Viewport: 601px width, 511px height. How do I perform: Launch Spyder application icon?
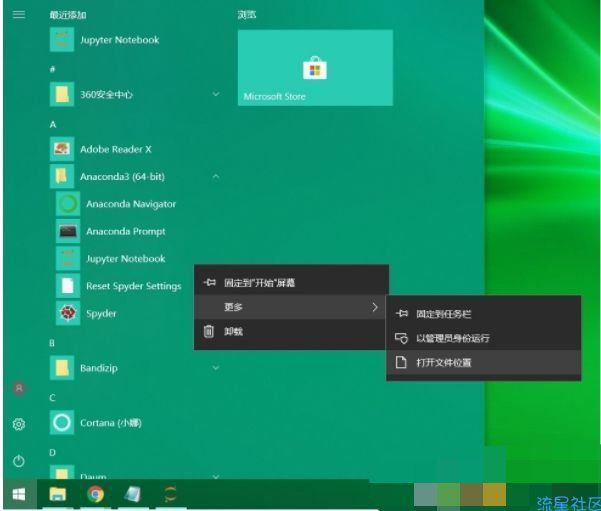click(68, 313)
